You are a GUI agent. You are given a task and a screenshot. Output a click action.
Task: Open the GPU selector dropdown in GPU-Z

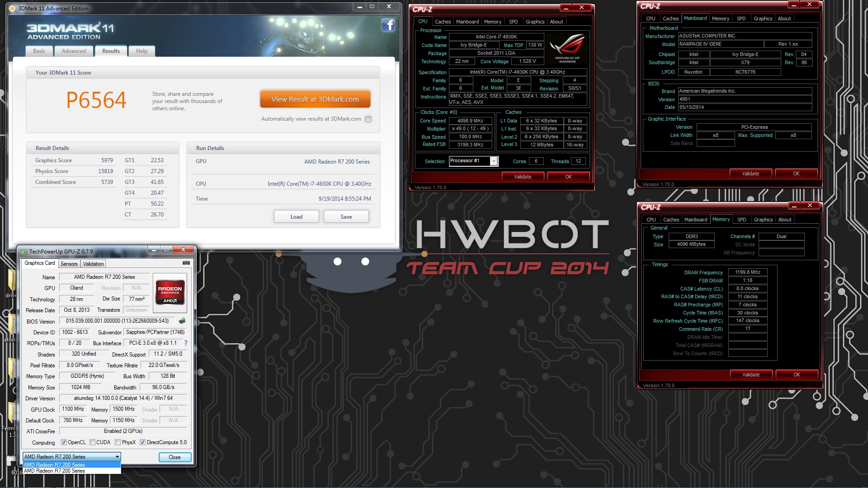point(72,457)
